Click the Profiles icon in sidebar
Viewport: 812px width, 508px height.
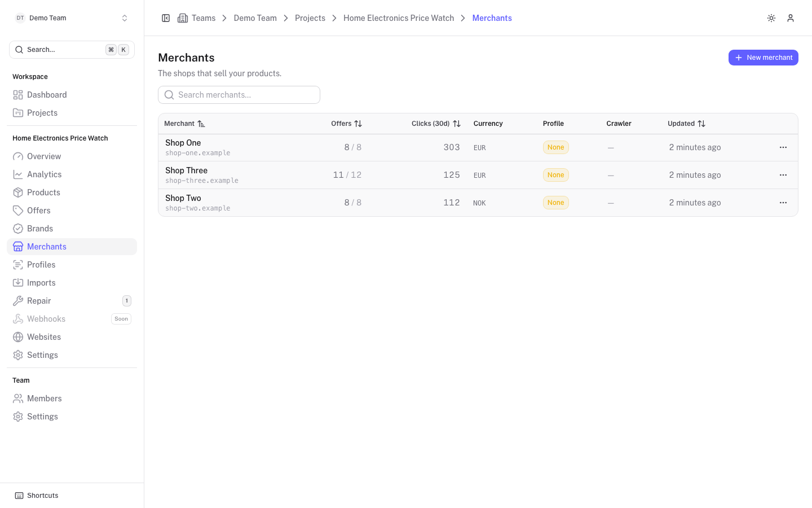coord(18,265)
